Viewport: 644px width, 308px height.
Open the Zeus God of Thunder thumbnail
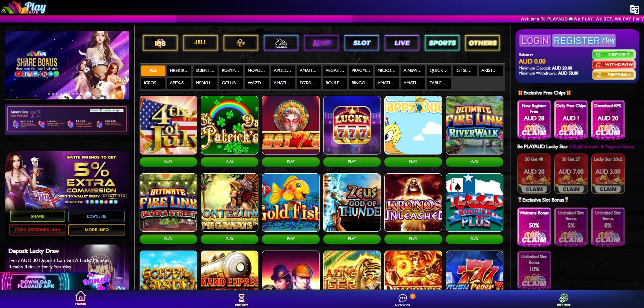(x=352, y=203)
